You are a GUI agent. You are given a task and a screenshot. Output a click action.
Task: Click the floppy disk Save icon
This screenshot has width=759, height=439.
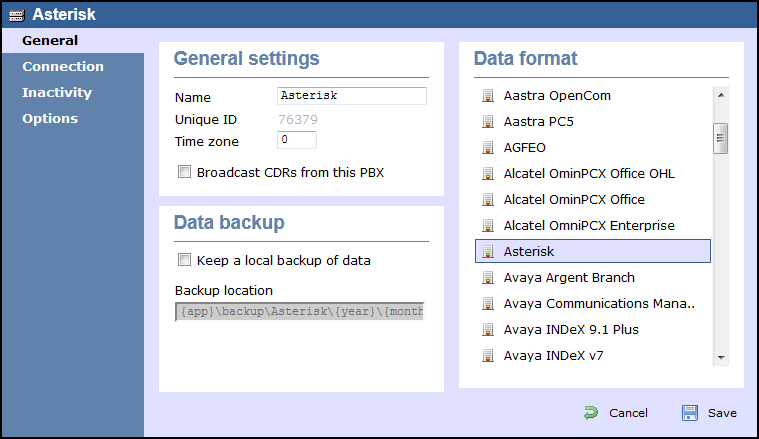click(690, 413)
